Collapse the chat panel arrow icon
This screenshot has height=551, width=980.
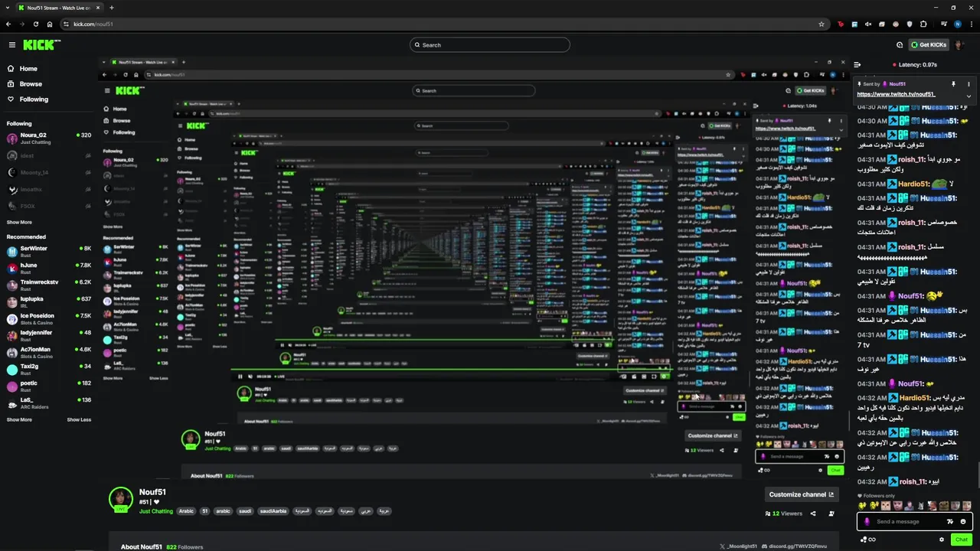pyautogui.click(x=857, y=65)
